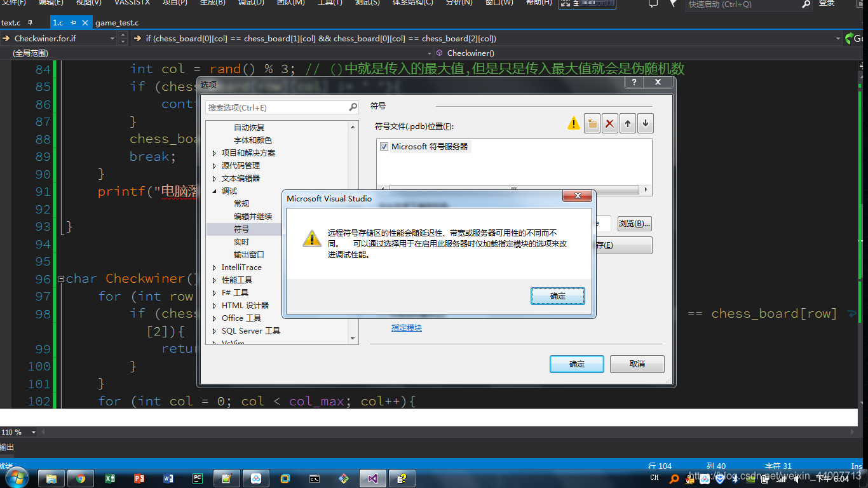Screen dimensions: 868x488
Task: Expand the 文本编辑器 tree node
Action: 215,179
